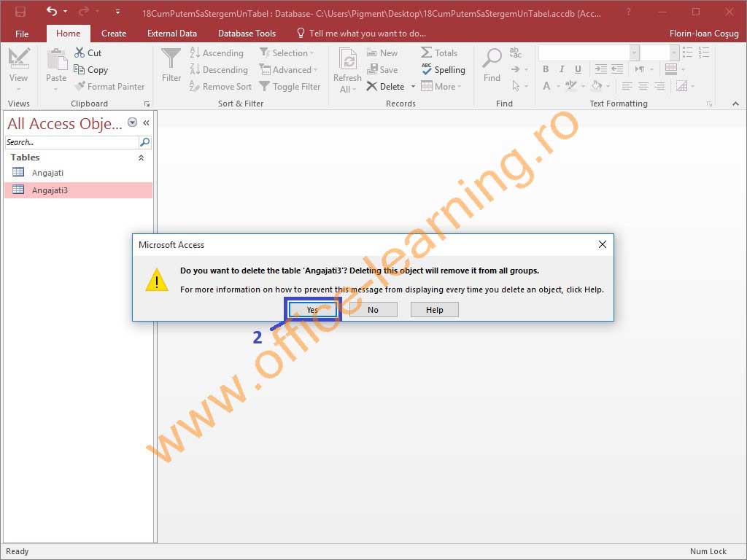The width and height of the screenshot is (747, 560).
Task: Toggle Bold text formatting
Action: pyautogui.click(x=546, y=69)
